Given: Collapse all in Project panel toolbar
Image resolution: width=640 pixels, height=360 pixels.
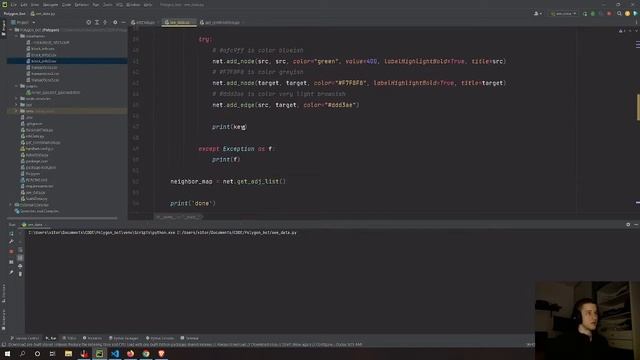Looking at the screenshot, I should click(x=105, y=22).
